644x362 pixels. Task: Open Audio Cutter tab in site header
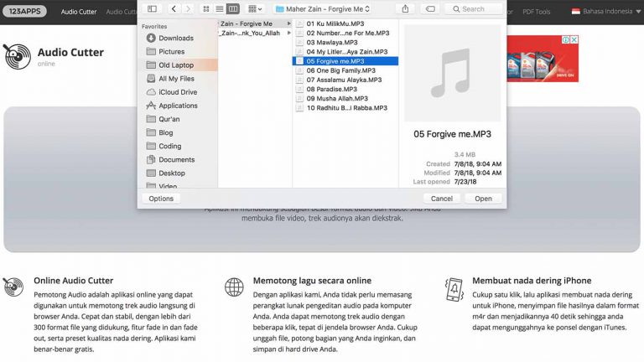coord(79,12)
